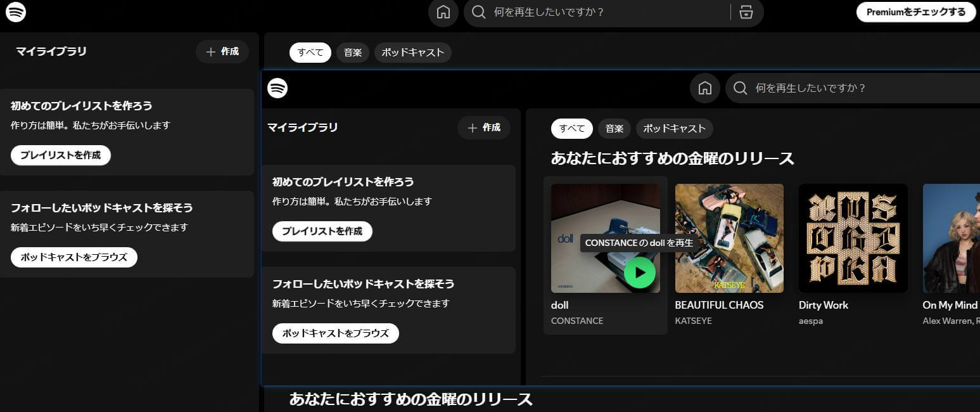Click the magnifier icon in the top search bar

click(479, 12)
